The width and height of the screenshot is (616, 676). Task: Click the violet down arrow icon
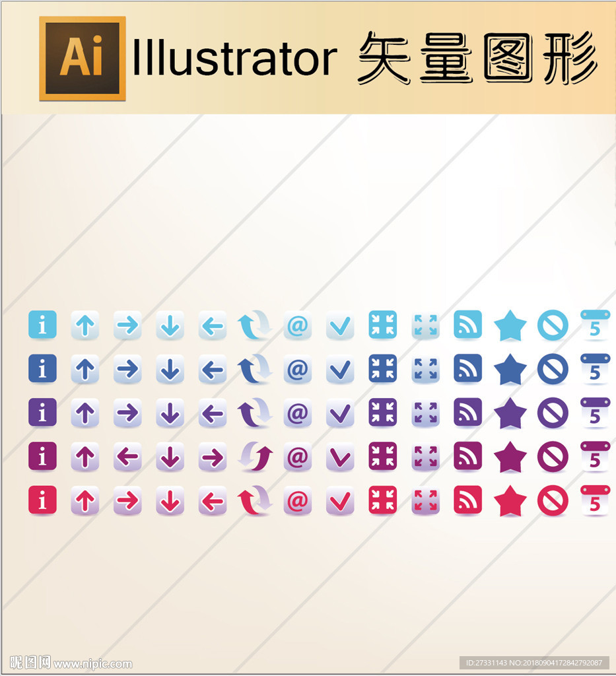tap(170, 413)
